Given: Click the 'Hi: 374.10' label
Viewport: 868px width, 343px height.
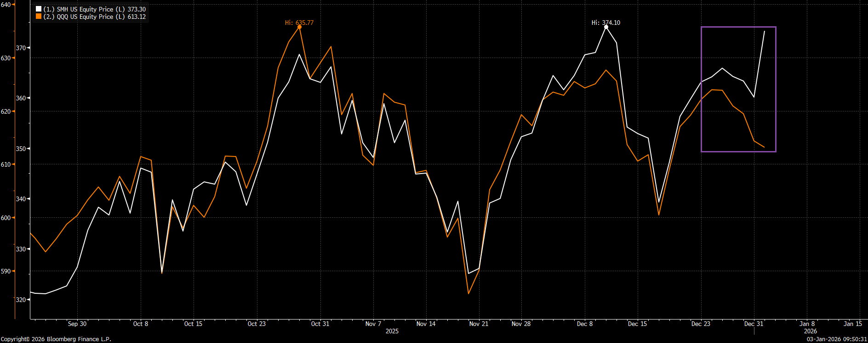Looking at the screenshot, I should (606, 23).
